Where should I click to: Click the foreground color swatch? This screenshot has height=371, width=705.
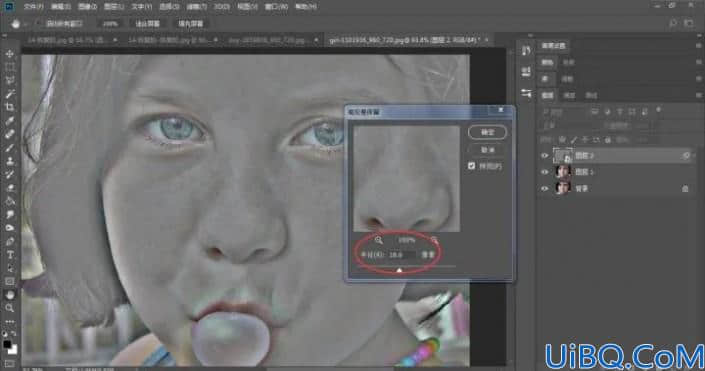(x=7, y=344)
